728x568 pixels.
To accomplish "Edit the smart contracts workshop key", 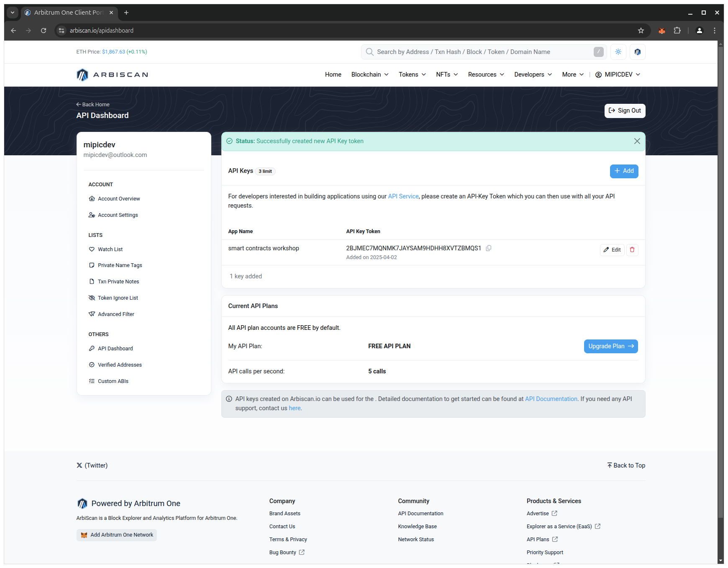I will click(612, 250).
